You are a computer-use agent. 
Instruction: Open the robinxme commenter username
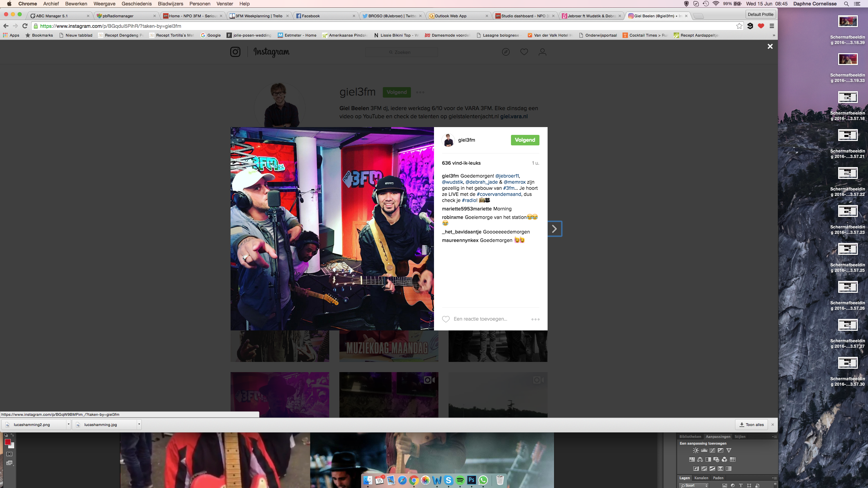(x=452, y=217)
